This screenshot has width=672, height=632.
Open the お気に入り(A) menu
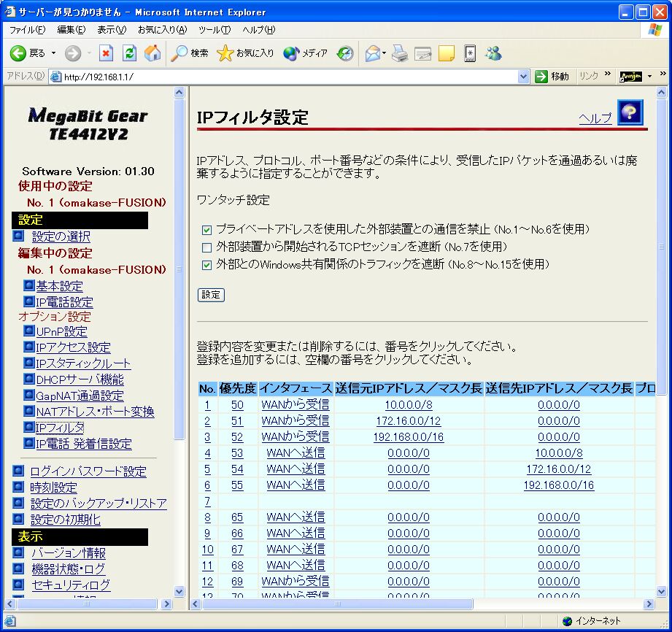[x=162, y=30]
